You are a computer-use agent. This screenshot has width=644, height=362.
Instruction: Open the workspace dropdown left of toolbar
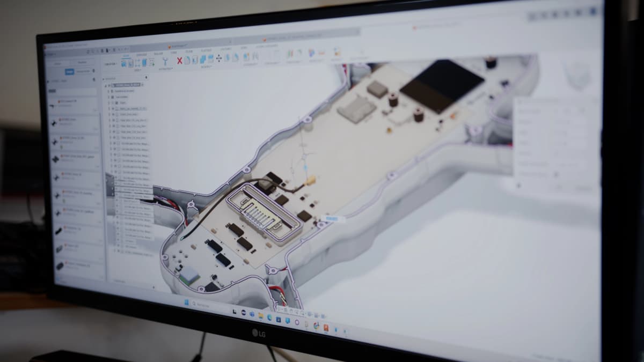coord(110,63)
